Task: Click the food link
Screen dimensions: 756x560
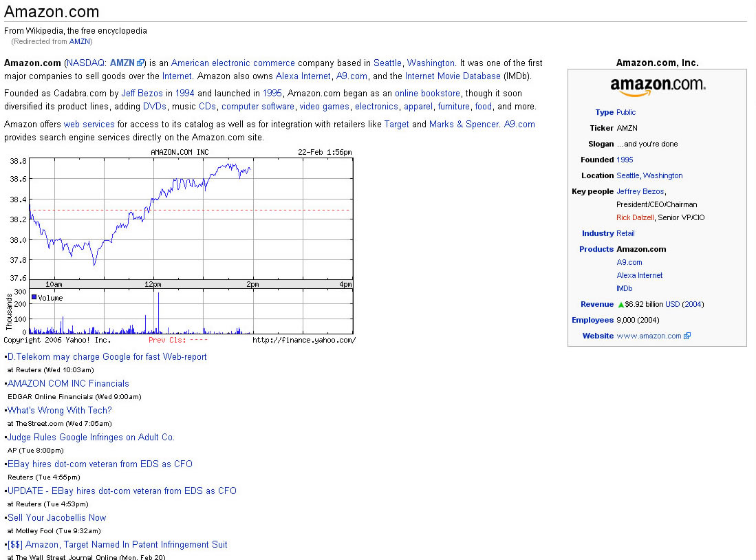Action: tap(483, 107)
